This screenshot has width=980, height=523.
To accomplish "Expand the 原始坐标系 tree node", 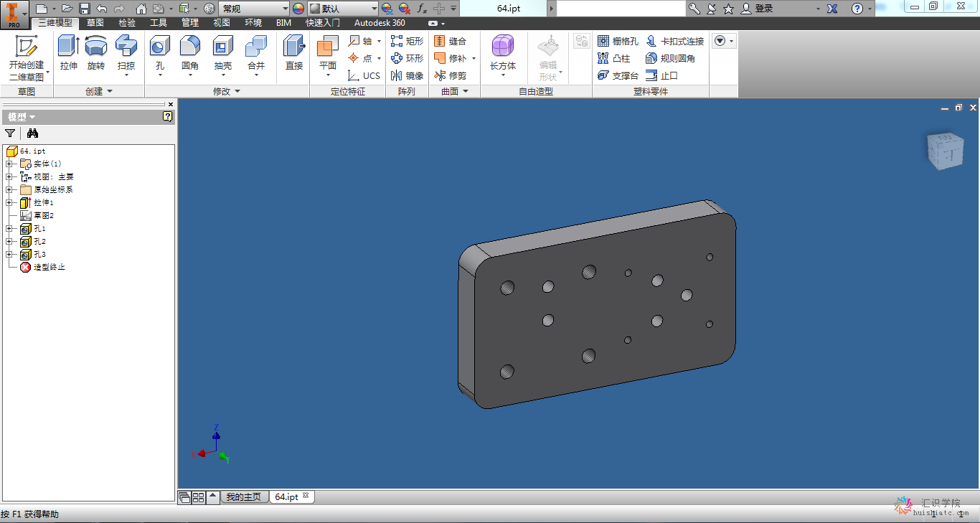I will pos(9,189).
